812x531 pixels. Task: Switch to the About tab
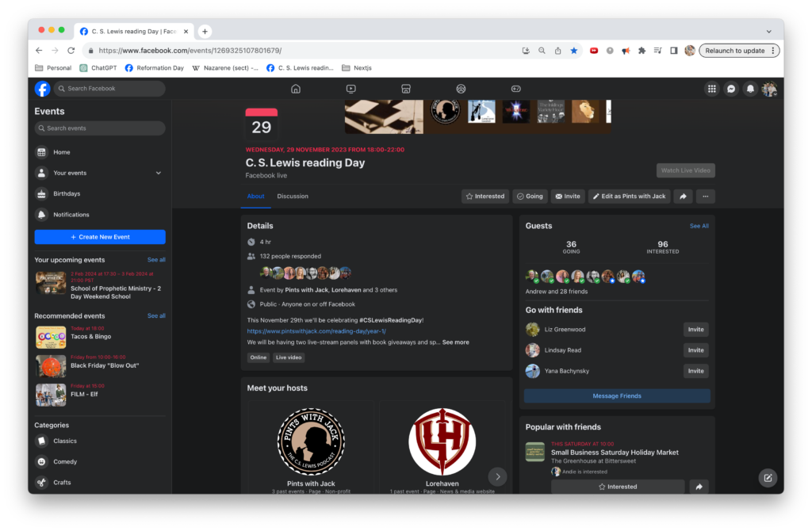pos(256,197)
